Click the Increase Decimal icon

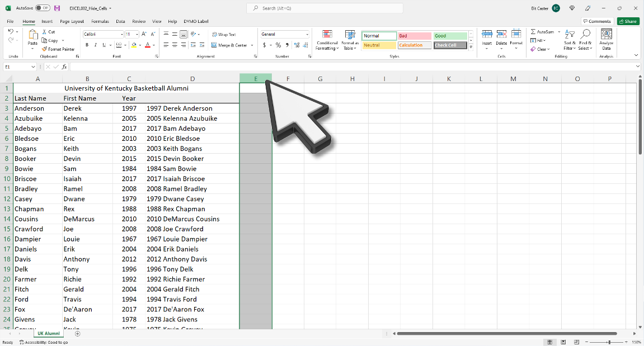(297, 45)
